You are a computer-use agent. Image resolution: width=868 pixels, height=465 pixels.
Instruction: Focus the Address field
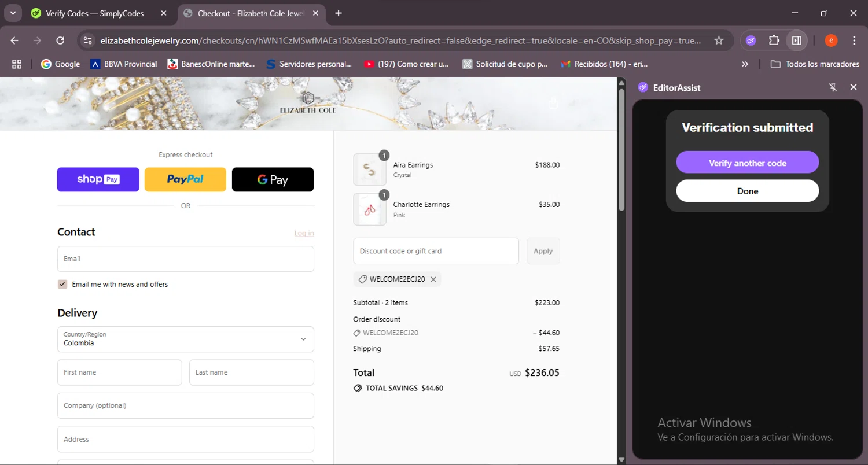point(186,439)
